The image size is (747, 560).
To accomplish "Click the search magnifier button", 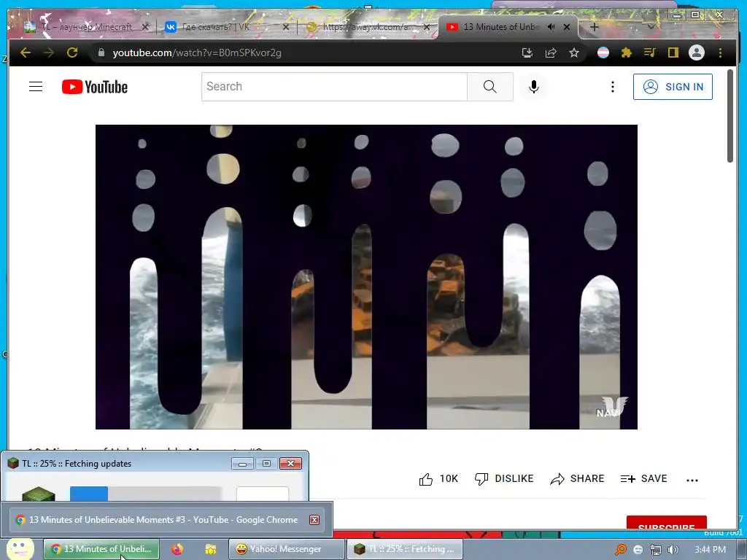I will coord(489,87).
